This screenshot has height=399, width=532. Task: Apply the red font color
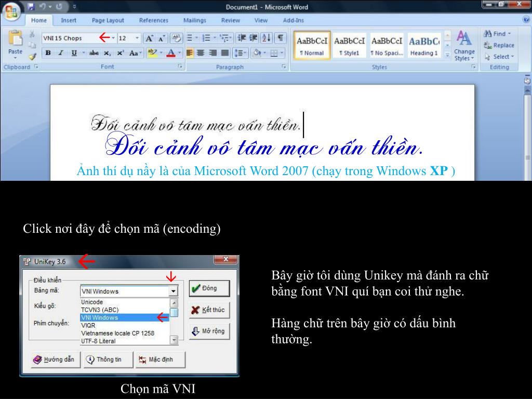(171, 53)
